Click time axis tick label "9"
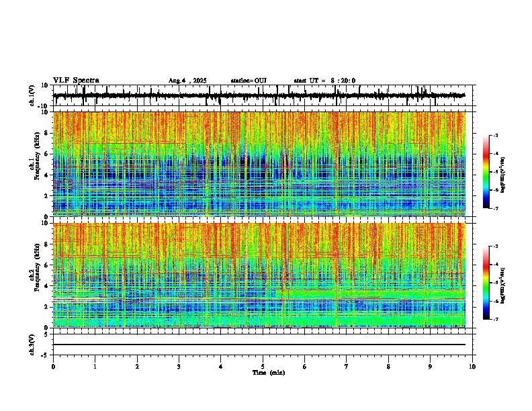 (430, 367)
